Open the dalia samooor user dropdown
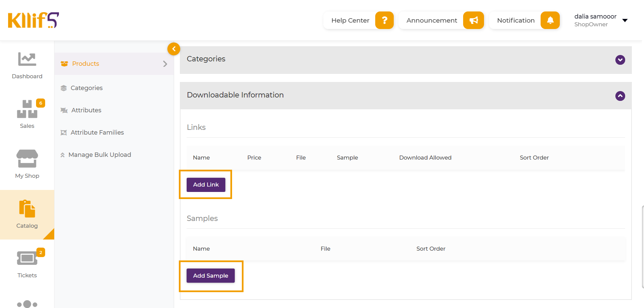The width and height of the screenshot is (644, 308). [625, 21]
